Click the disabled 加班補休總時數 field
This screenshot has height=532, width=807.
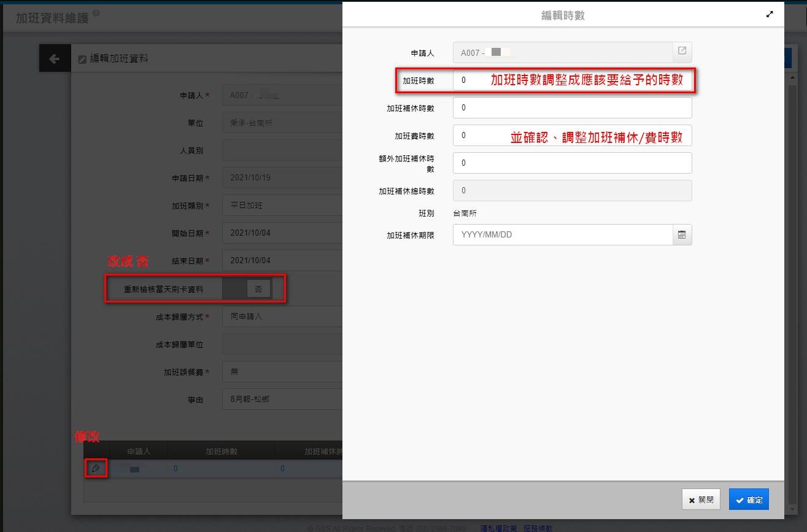click(x=572, y=190)
